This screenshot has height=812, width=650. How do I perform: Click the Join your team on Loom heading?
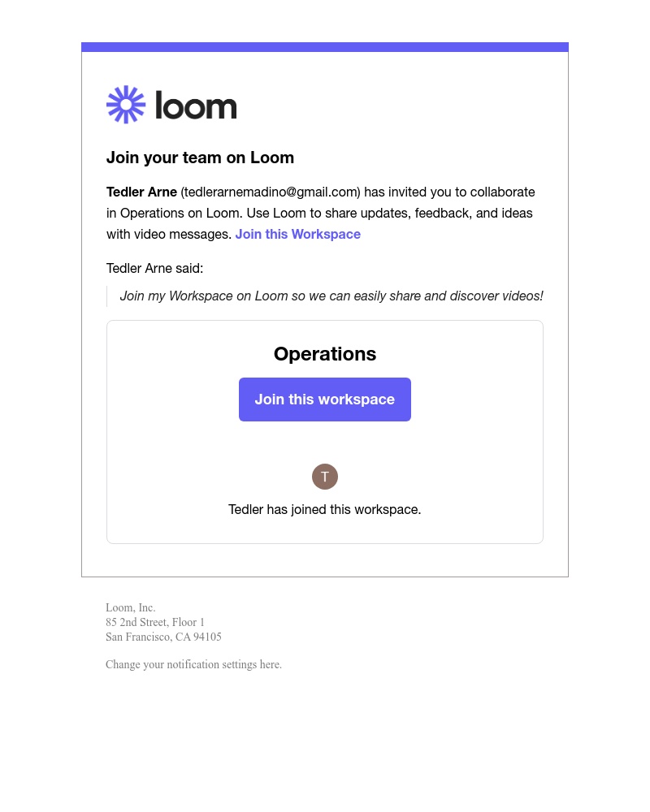[x=200, y=158]
